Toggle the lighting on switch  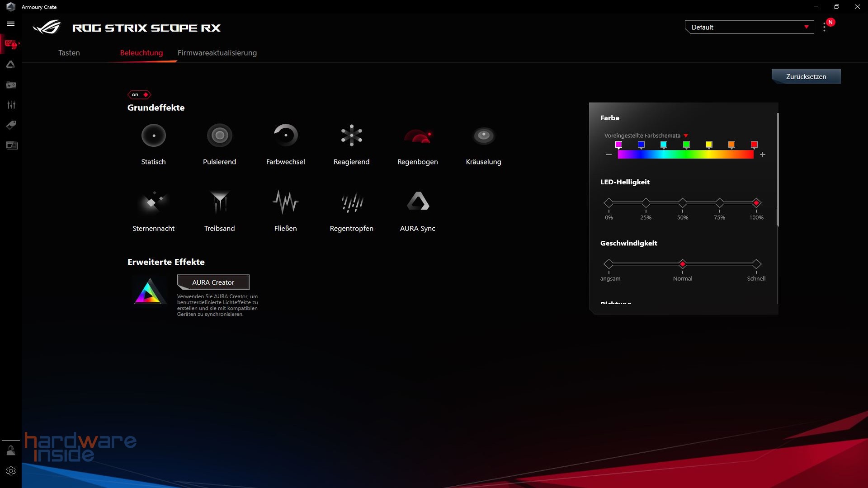(139, 94)
